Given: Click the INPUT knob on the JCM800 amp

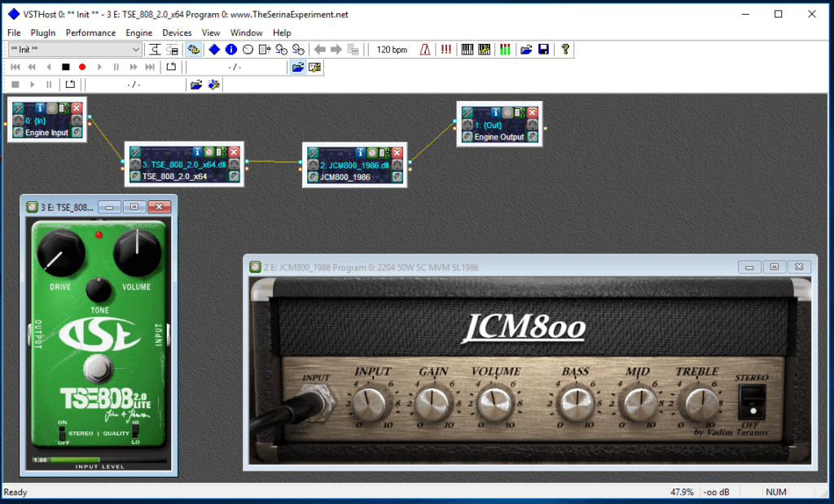Looking at the screenshot, I should [371, 404].
